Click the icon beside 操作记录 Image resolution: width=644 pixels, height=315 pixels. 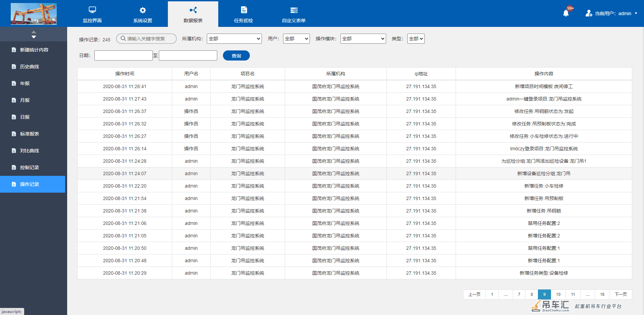tap(14, 184)
